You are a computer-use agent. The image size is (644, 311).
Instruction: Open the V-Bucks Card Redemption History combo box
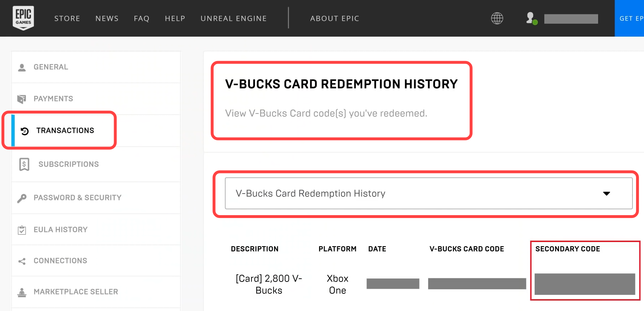click(428, 193)
